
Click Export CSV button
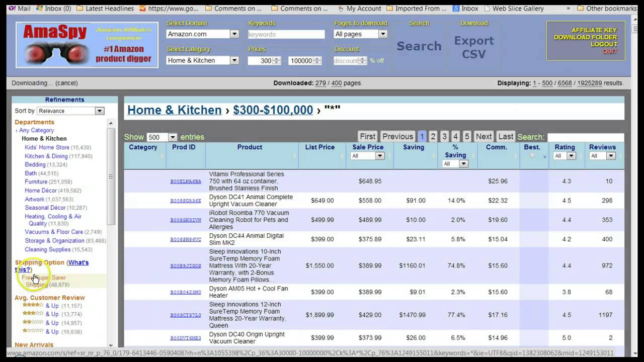[474, 47]
